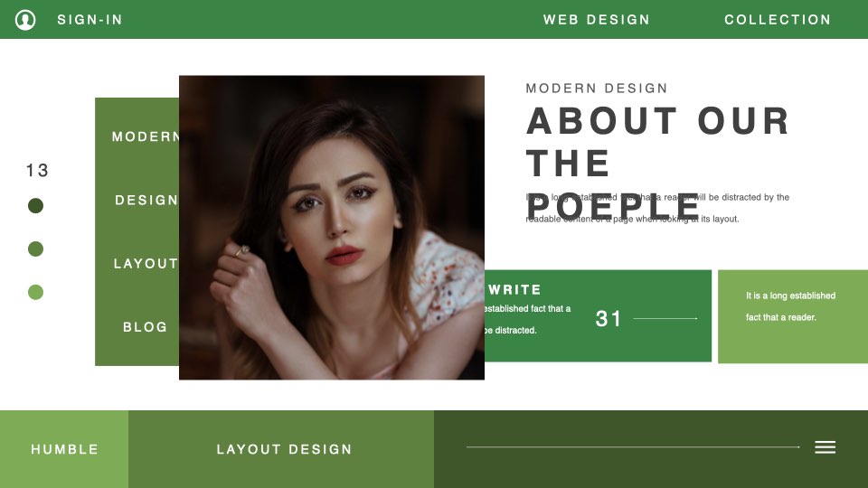This screenshot has height=488, width=868.
Task: Click the woman's portrait photo
Action: coord(332,228)
